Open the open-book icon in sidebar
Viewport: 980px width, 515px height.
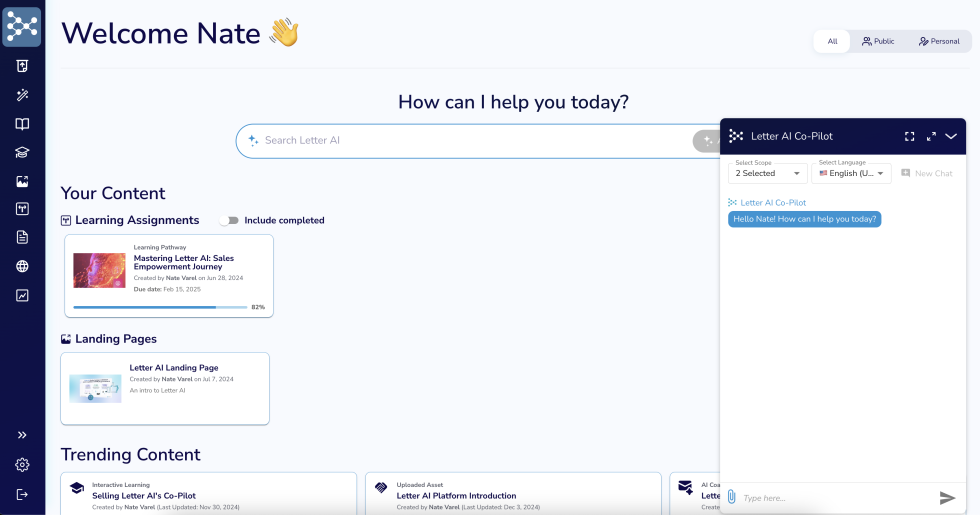click(x=22, y=124)
